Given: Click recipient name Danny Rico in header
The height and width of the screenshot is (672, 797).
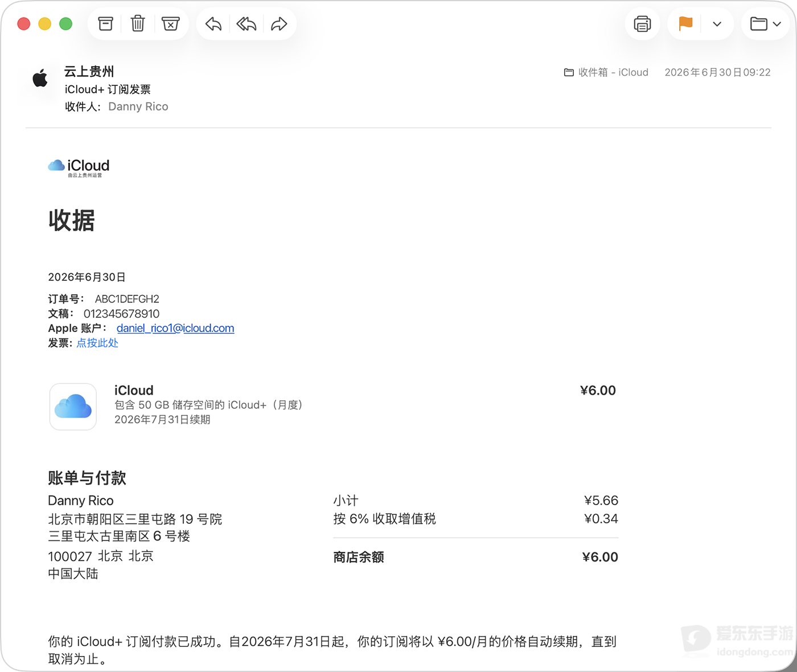Looking at the screenshot, I should coord(138,106).
